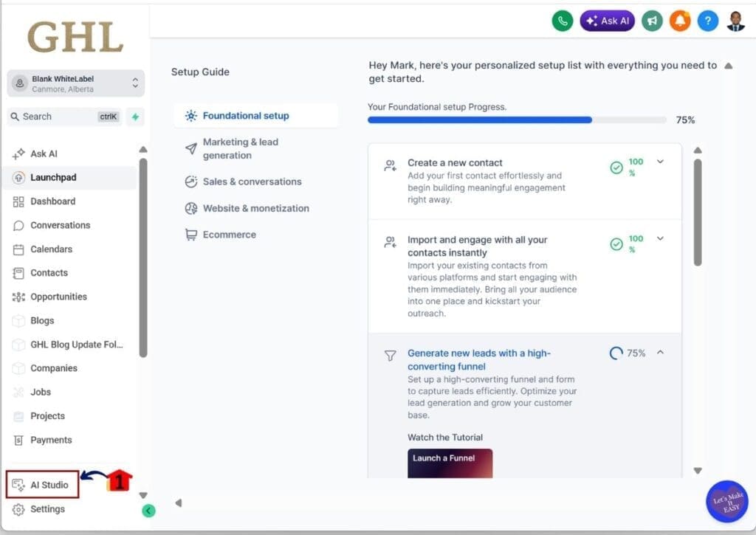
Task: Click the sidebar scroll up arrow
Action: (x=143, y=149)
